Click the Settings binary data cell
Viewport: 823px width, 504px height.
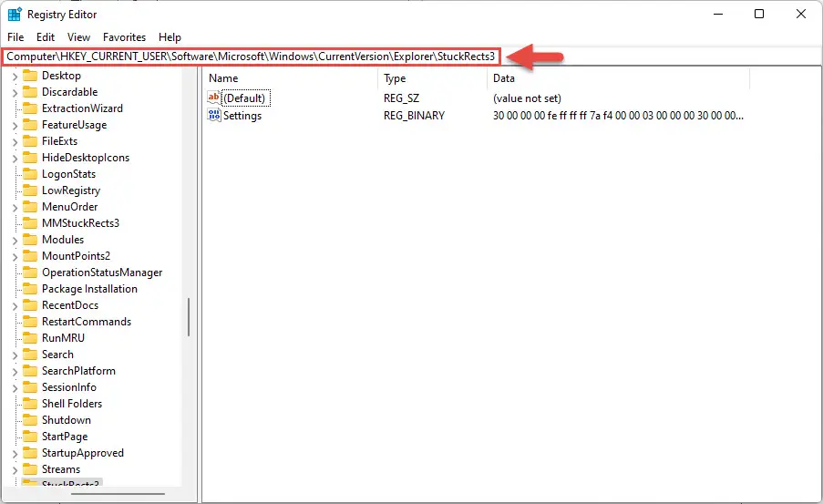point(618,116)
